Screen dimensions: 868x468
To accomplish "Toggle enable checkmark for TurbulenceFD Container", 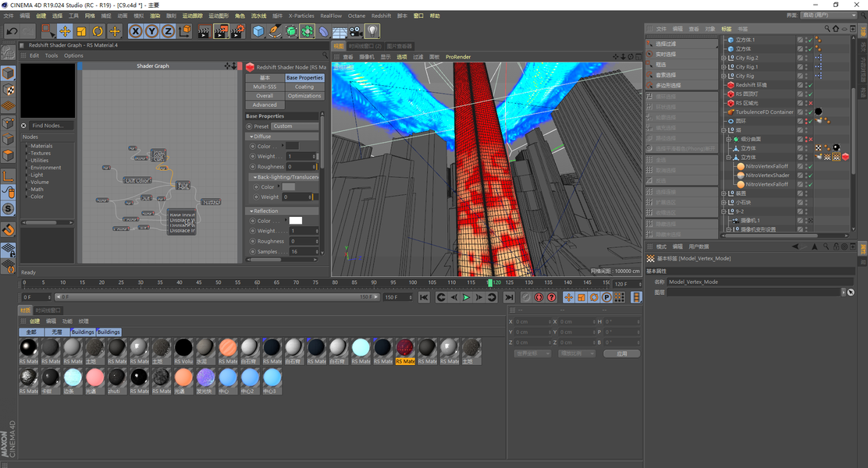I will tap(810, 112).
